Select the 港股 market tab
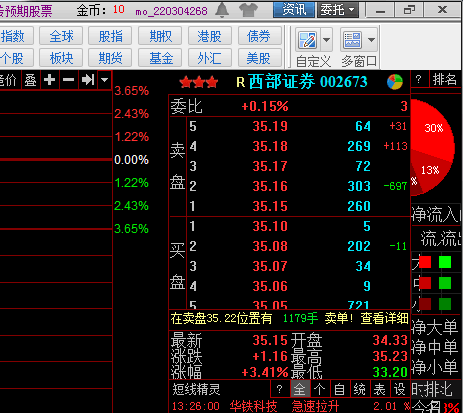463x413 pixels. (210, 36)
